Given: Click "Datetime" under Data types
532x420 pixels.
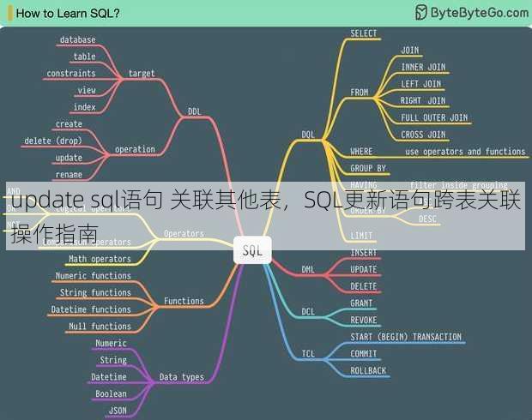Looking at the screenshot, I should [x=109, y=377].
